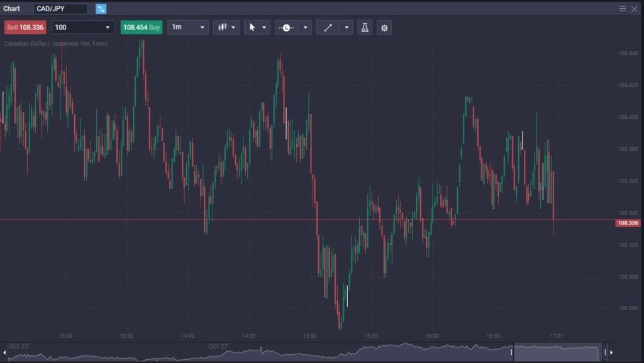
Task: Open the chart settings gear icon
Action: pyautogui.click(x=384, y=27)
